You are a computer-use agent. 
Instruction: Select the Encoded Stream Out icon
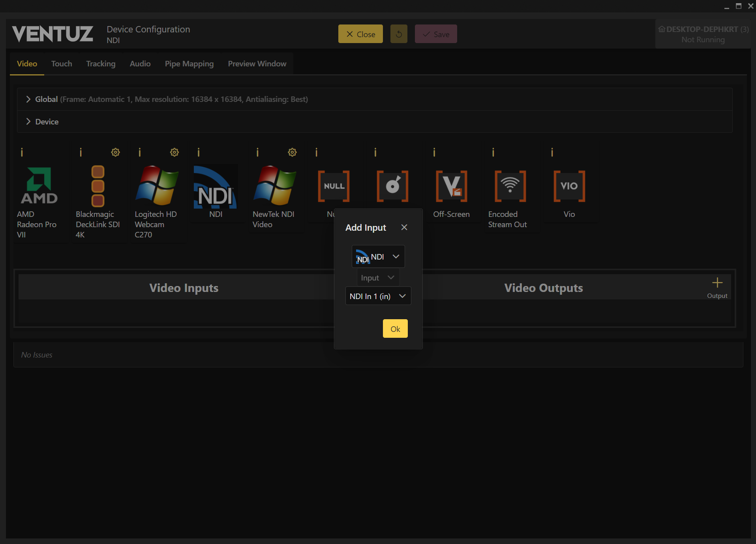pos(510,186)
